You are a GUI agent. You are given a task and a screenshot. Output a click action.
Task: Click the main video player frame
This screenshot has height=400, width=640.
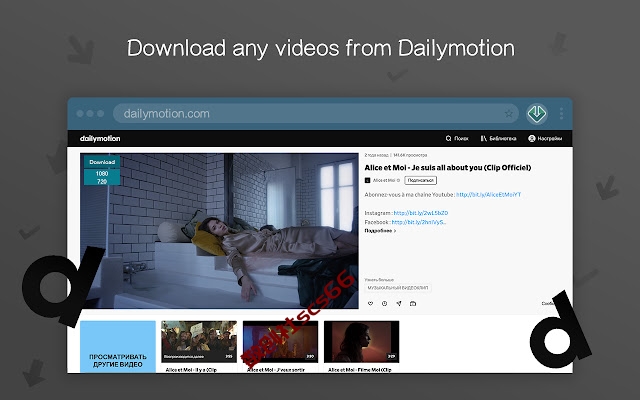click(219, 231)
